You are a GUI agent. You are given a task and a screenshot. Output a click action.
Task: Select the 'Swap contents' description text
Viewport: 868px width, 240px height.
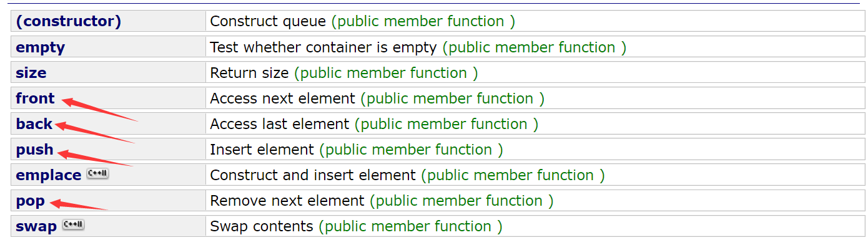(262, 226)
